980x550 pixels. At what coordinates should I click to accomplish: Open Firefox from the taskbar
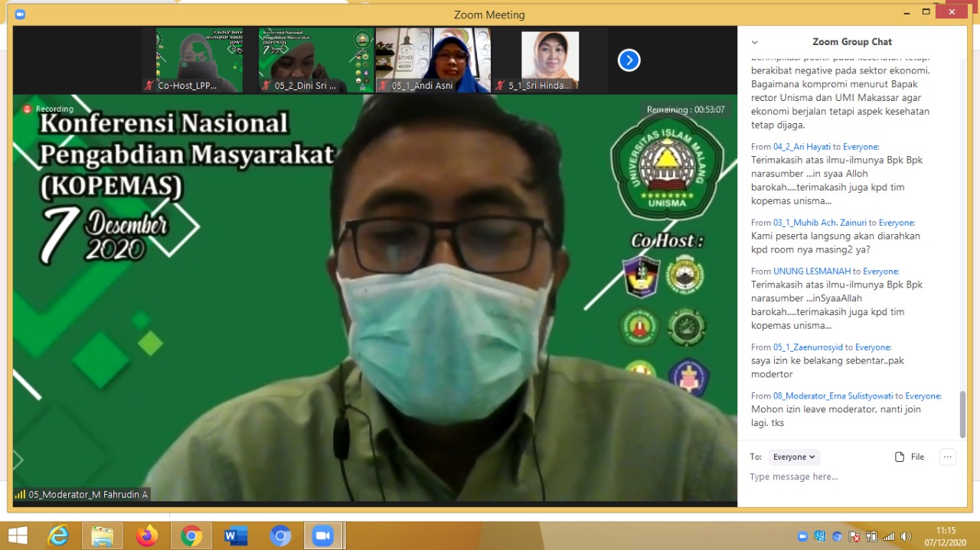pyautogui.click(x=147, y=535)
